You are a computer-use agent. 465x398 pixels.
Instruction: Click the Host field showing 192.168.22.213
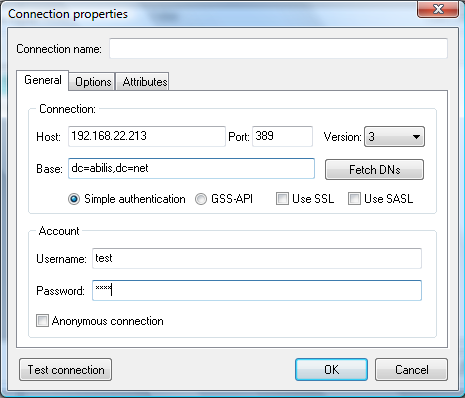[x=147, y=136]
